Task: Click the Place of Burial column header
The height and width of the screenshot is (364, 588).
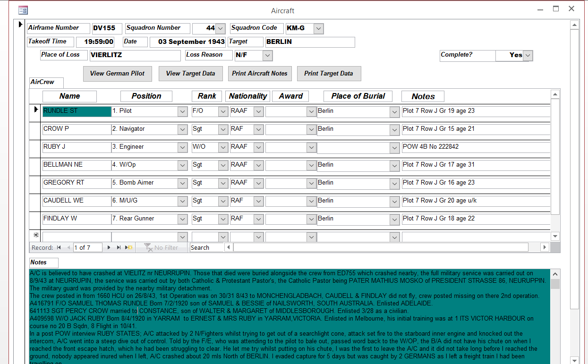Action: coord(358,96)
